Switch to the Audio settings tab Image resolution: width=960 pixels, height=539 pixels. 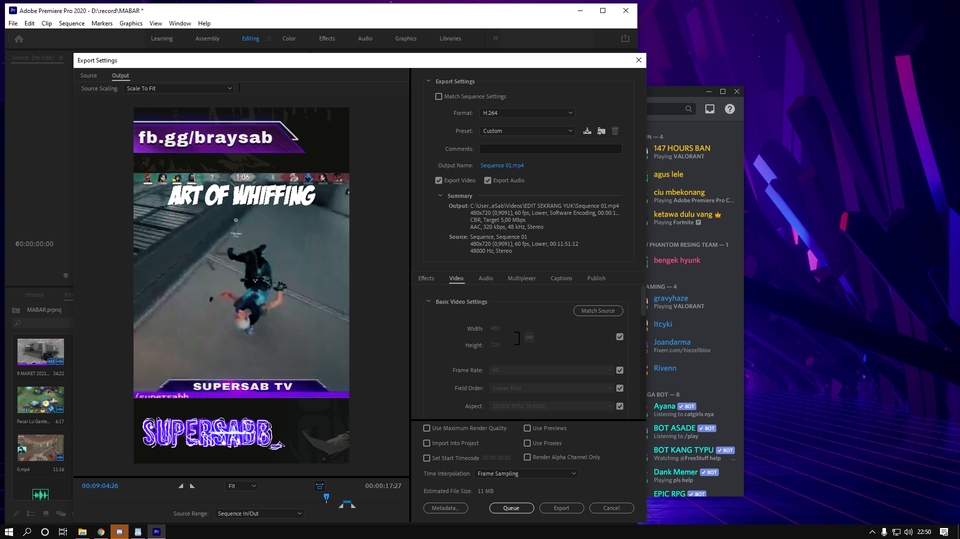(485, 278)
